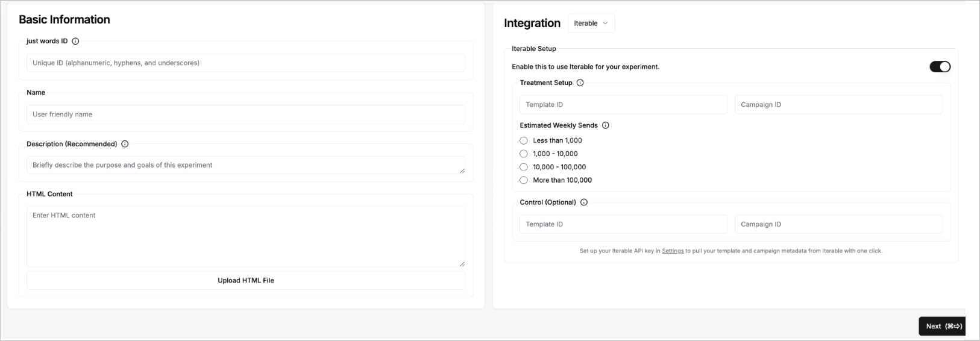980x341 pixels.
Task: Select the Less than 1,000 radio option
Action: (x=524, y=140)
